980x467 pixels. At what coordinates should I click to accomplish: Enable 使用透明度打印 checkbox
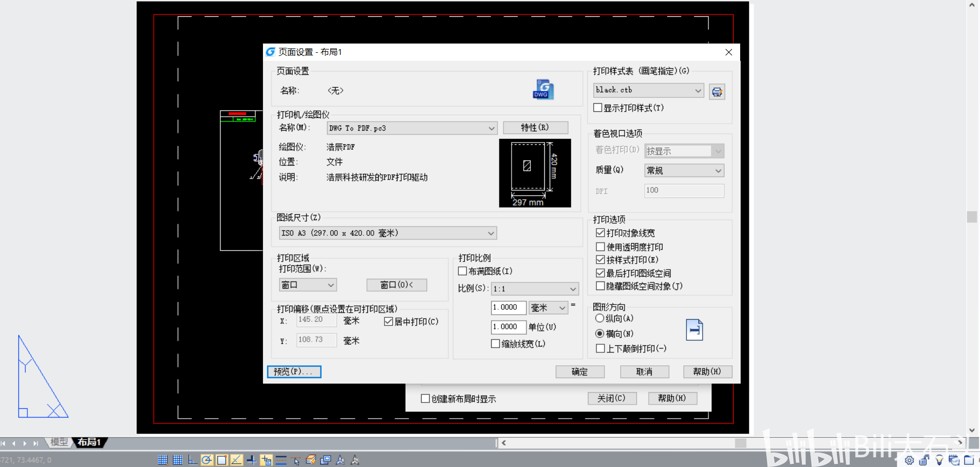point(600,247)
